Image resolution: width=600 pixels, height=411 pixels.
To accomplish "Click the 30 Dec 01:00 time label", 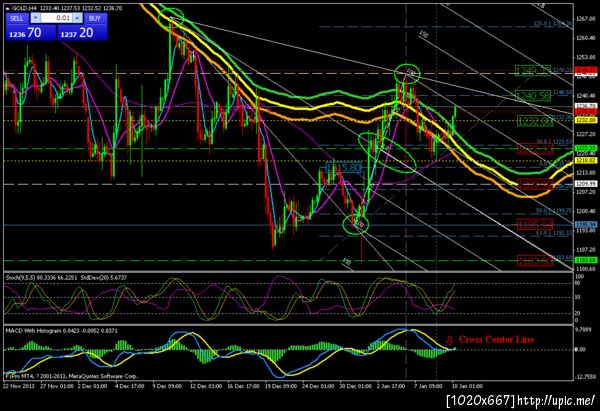I will click(x=356, y=386).
